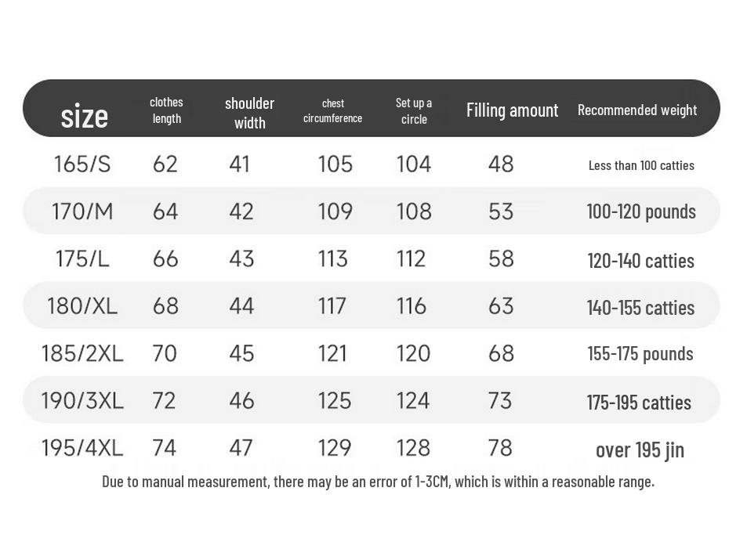This screenshot has width=747, height=560.
Task: Click the "size" column header
Action: (84, 116)
